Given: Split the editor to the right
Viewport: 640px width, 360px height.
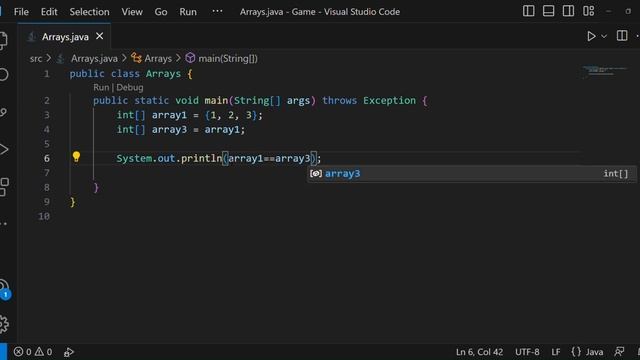Looking at the screenshot, I should (622, 36).
